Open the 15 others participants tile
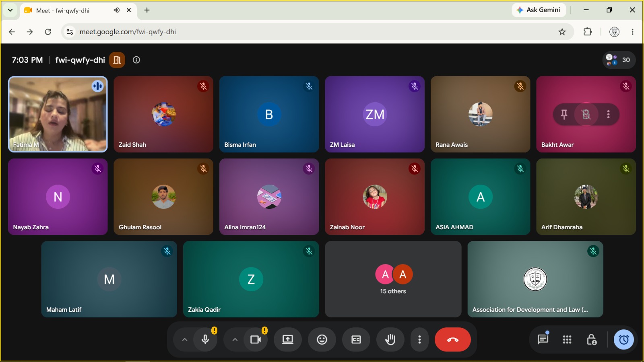 tap(393, 279)
